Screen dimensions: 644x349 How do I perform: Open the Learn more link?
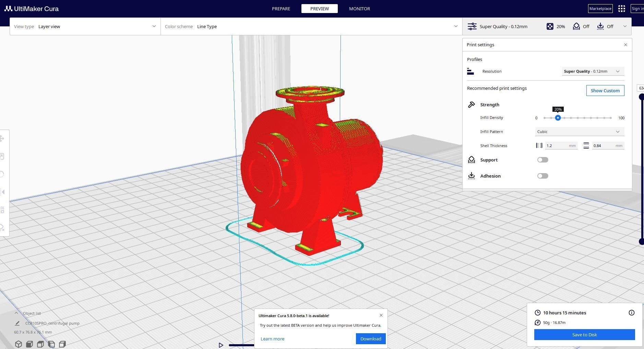pyautogui.click(x=272, y=339)
